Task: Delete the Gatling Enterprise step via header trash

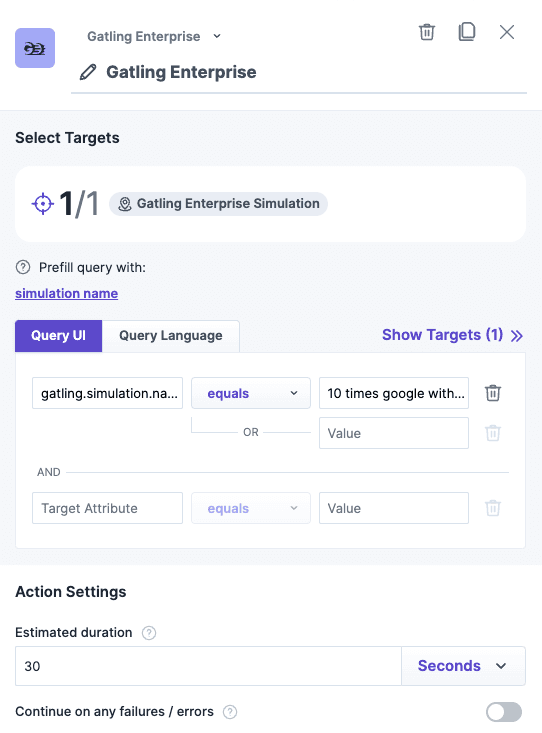Action: [426, 32]
